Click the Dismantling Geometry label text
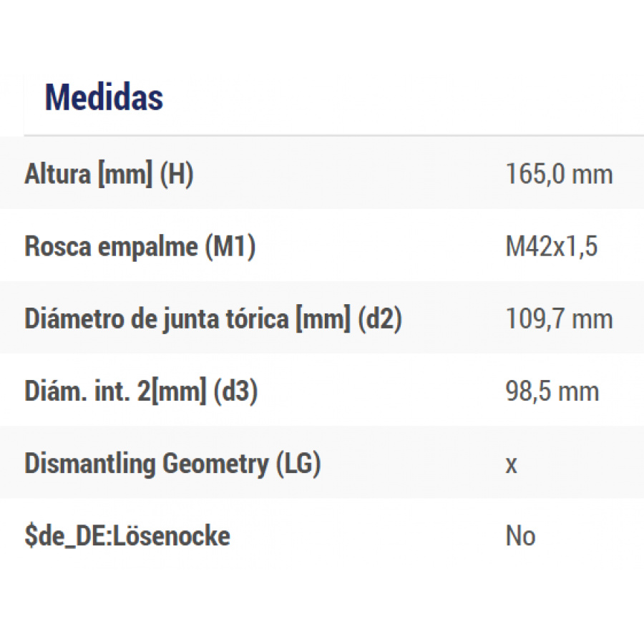The height and width of the screenshot is (644, 644). 147,464
